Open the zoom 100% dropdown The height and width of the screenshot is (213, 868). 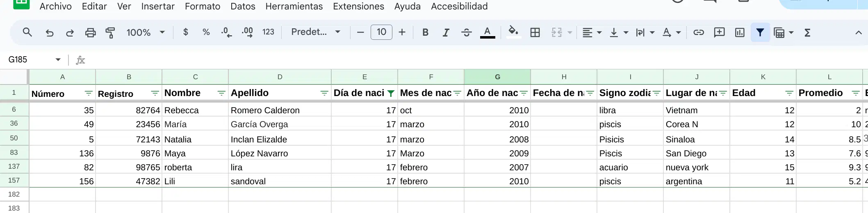tap(146, 32)
